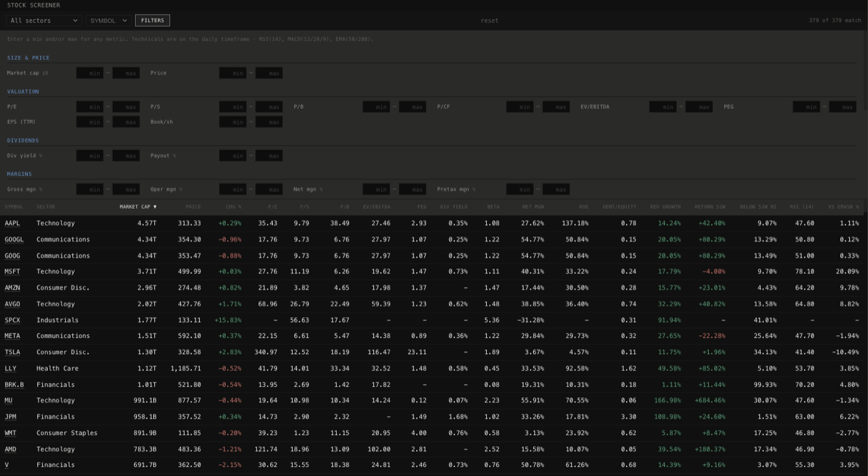Sort by RSI (14) column header
The width and height of the screenshot is (868, 476).
802,207
